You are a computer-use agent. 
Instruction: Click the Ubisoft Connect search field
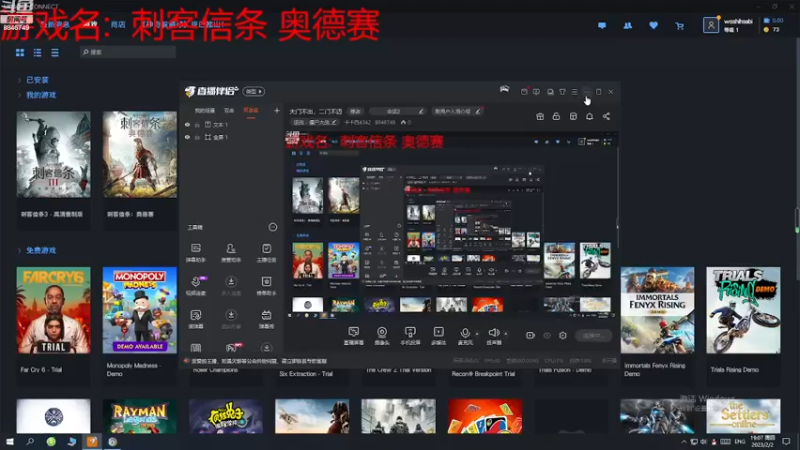coord(128,52)
